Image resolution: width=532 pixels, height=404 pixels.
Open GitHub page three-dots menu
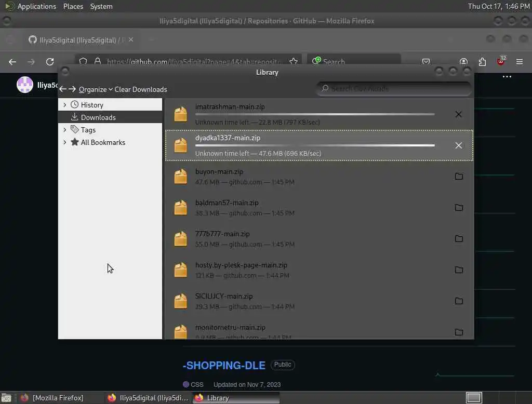tap(507, 77)
